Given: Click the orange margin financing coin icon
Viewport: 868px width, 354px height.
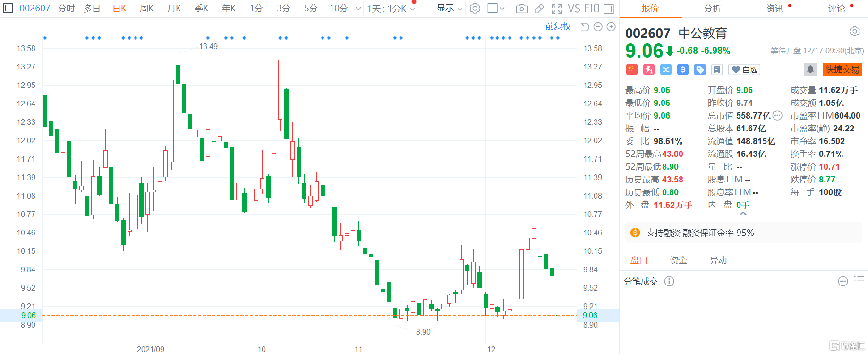Looking at the screenshot, I should (635, 233).
